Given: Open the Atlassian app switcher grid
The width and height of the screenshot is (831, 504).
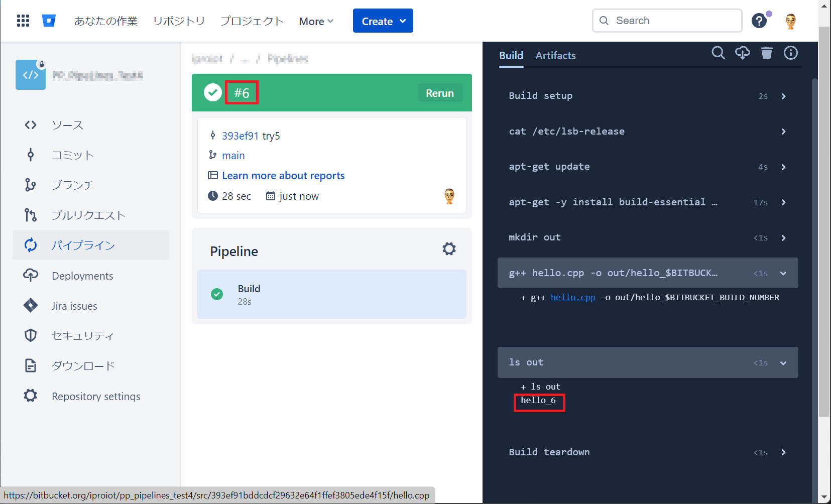Looking at the screenshot, I should coord(23,20).
